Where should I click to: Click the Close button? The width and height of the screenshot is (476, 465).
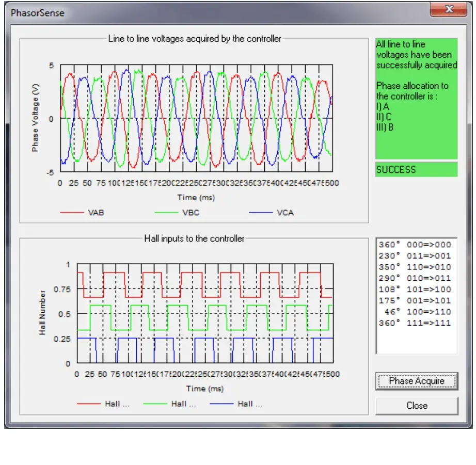click(416, 405)
